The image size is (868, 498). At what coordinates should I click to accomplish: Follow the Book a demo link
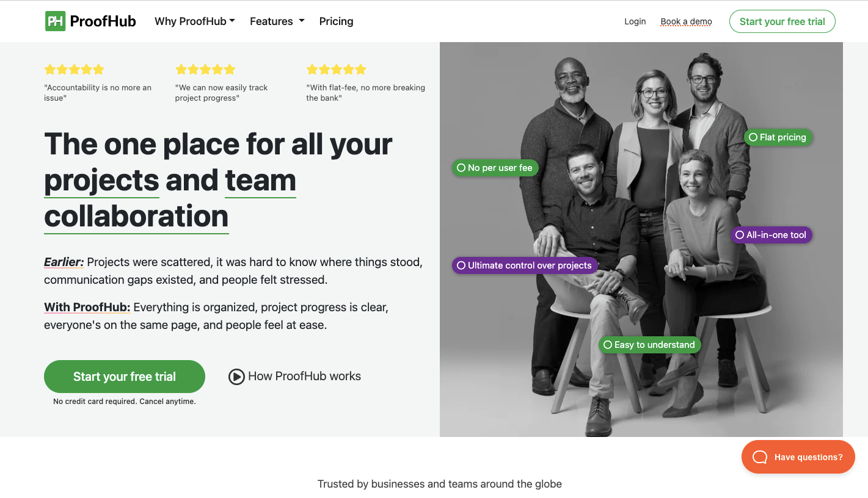(x=685, y=21)
